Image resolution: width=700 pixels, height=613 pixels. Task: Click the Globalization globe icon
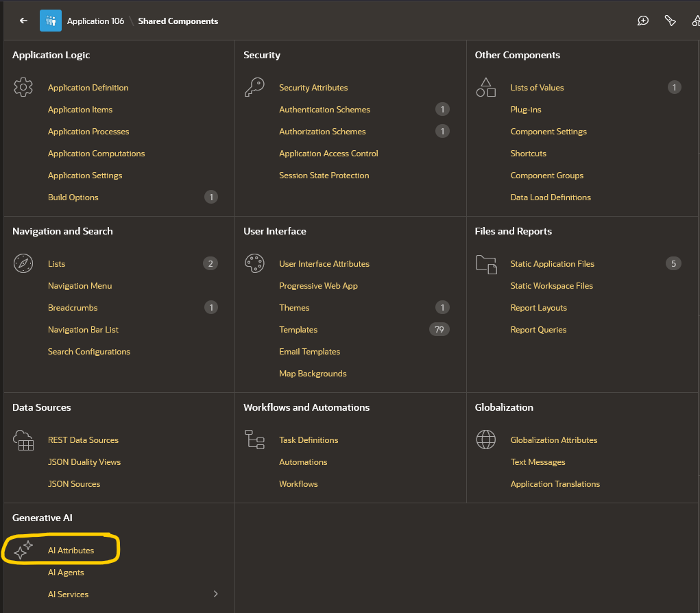click(x=485, y=440)
